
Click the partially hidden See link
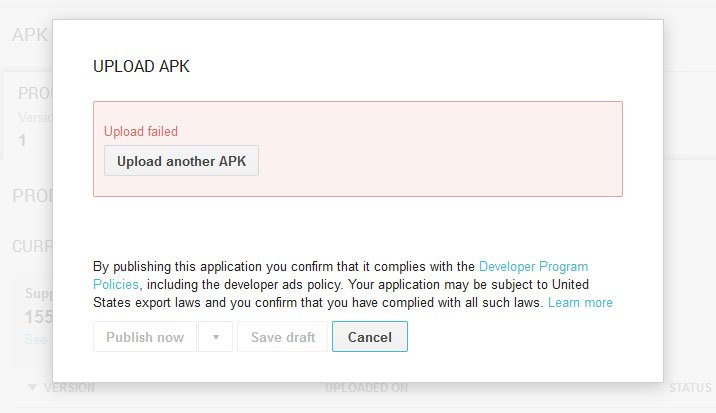(36, 339)
